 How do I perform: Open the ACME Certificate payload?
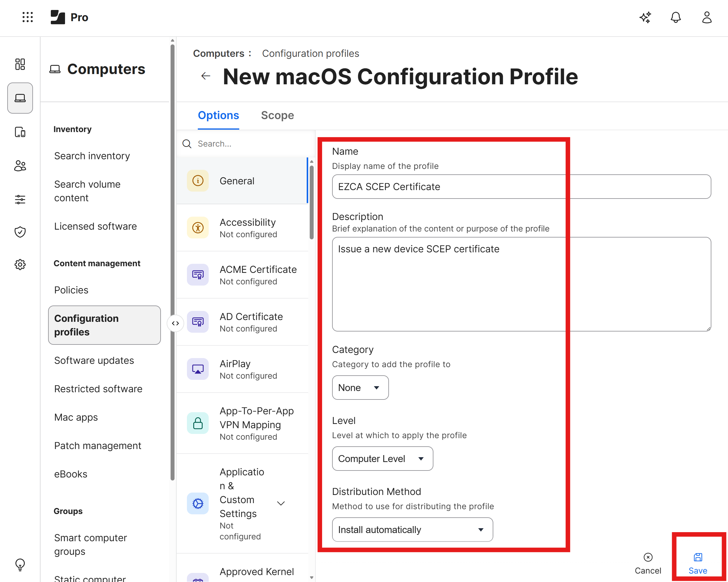click(198, 275)
